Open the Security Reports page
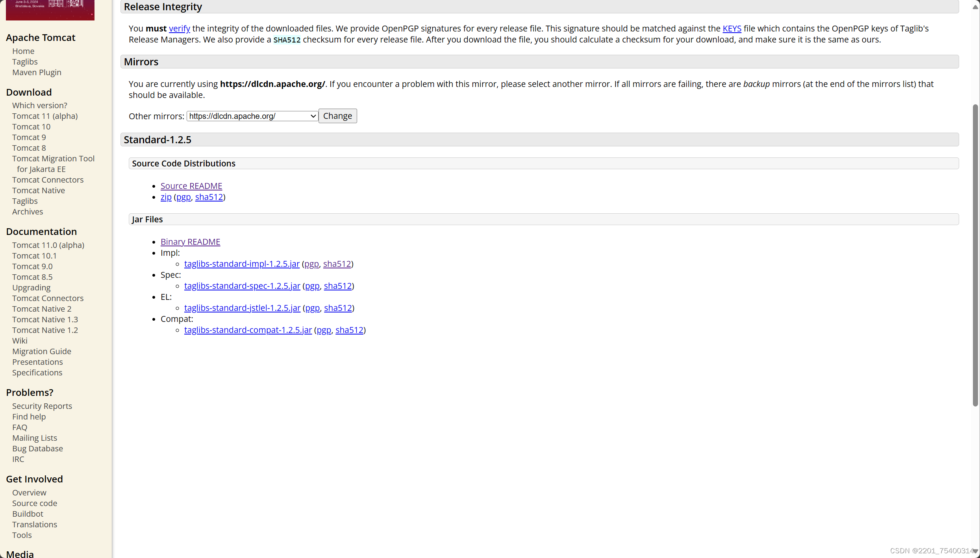The height and width of the screenshot is (558, 980). point(42,406)
